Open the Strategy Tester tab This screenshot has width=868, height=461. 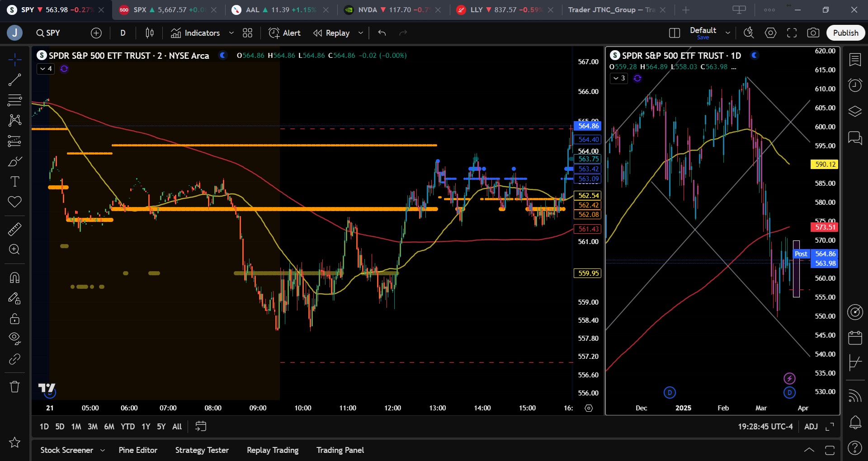(202, 450)
